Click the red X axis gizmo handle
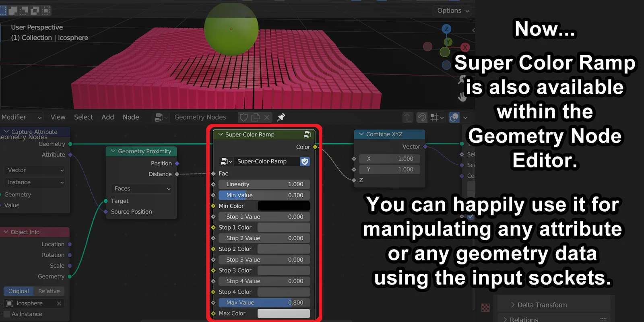Screen dimensions: 644x322 (465, 47)
